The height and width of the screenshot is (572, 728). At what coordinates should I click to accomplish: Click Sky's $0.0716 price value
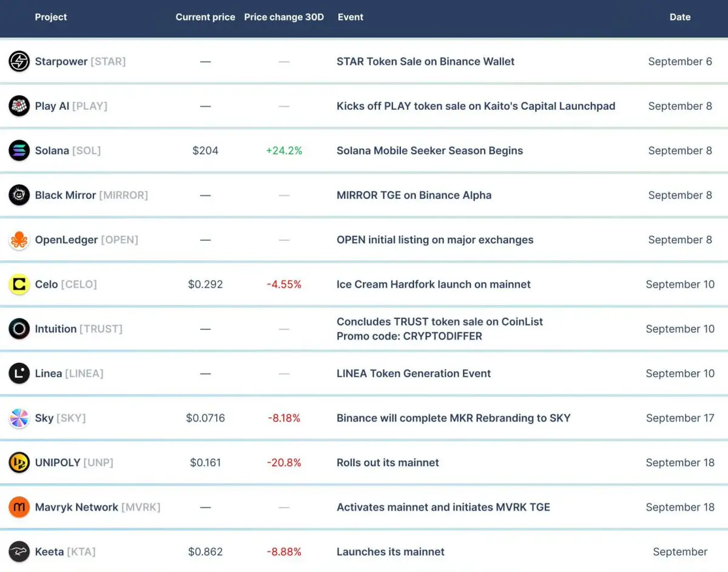[205, 418]
